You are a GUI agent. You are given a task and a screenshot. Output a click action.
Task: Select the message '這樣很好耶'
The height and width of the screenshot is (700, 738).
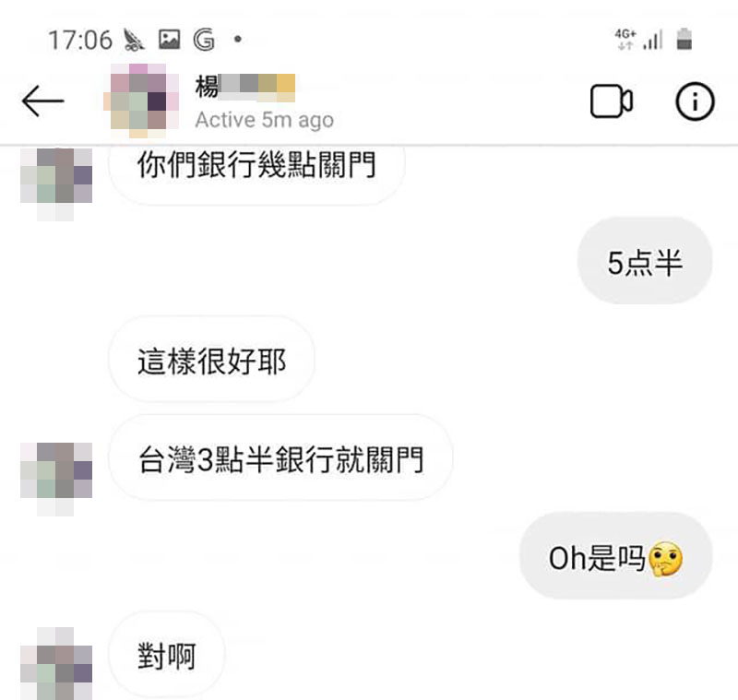[x=211, y=360]
